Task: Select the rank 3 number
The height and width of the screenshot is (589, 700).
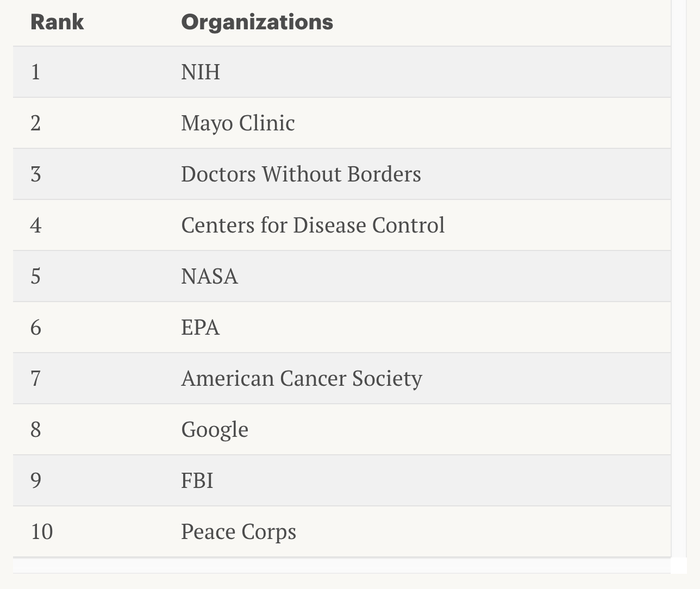Action: [x=35, y=174]
